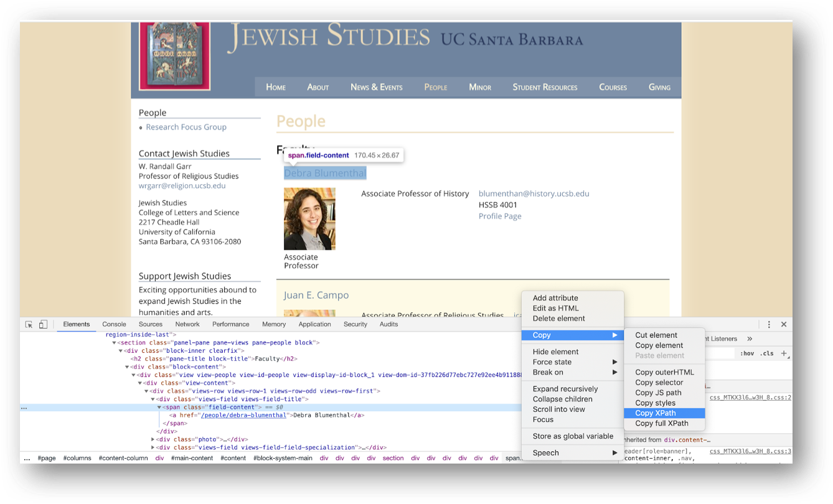833x504 pixels.
Task: Open the Security tab
Action: point(355,324)
